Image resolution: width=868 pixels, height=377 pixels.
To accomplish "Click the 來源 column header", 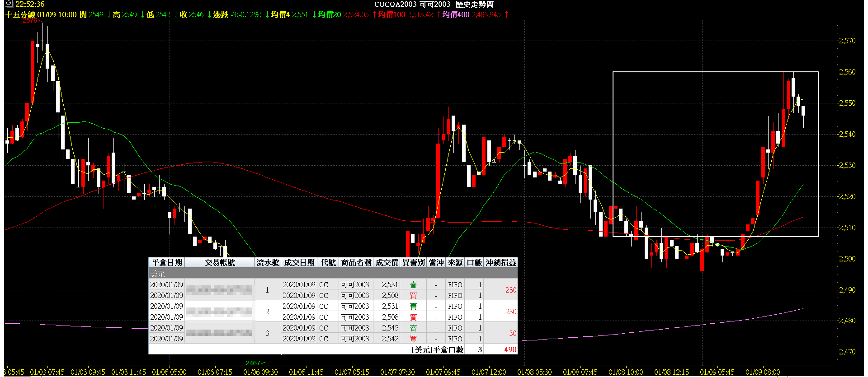I will coord(456,262).
